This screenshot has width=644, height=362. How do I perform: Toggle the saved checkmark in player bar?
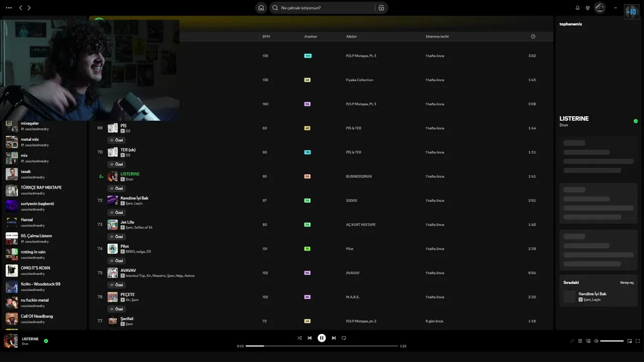point(46,341)
